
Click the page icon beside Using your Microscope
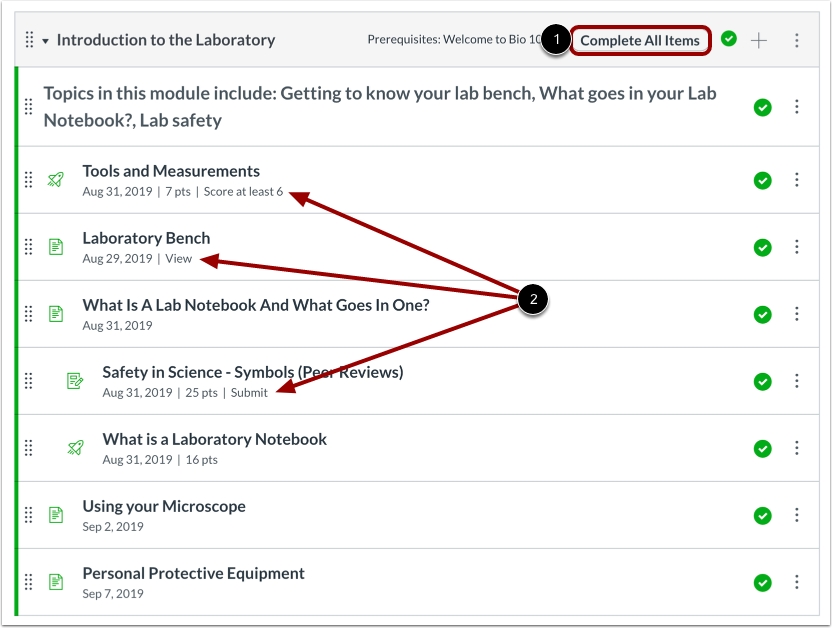click(x=56, y=515)
